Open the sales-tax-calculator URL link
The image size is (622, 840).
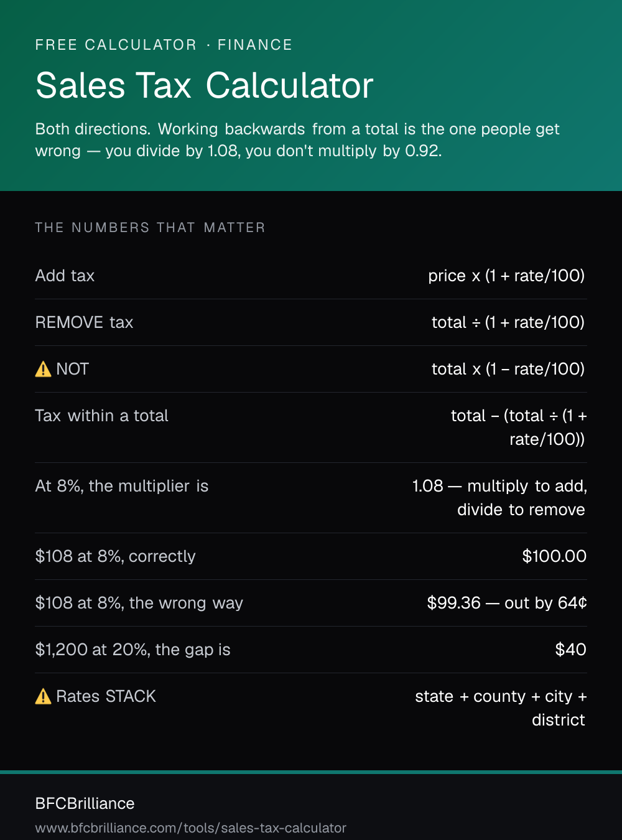pyautogui.click(x=190, y=828)
